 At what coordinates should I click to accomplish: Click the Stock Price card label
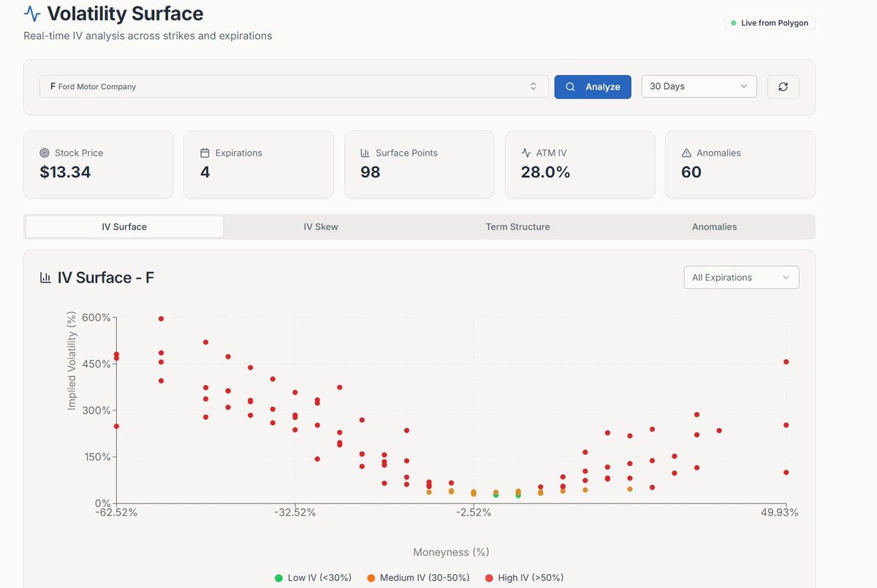[x=79, y=153]
